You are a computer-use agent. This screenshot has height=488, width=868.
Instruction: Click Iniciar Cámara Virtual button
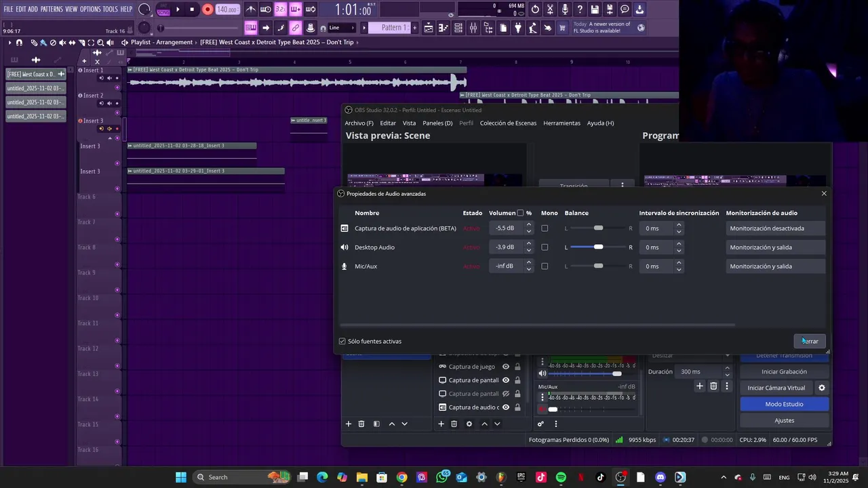pyautogui.click(x=776, y=388)
